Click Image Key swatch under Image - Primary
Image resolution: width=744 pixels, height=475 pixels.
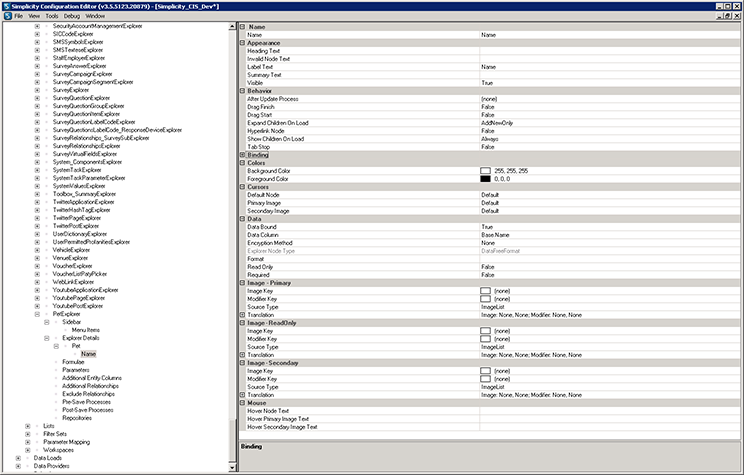[485, 291]
